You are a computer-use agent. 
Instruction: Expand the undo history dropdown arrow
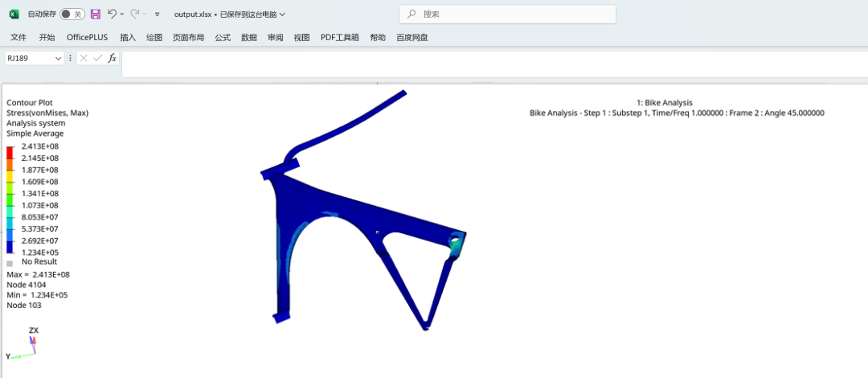tap(121, 14)
